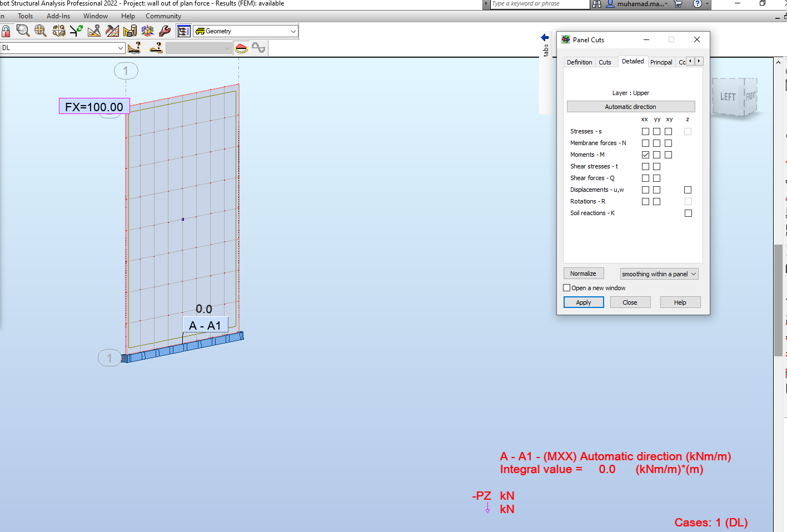787x532 pixels.
Task: Click the padlock lock icon on the toolbar
Action: pos(6,31)
